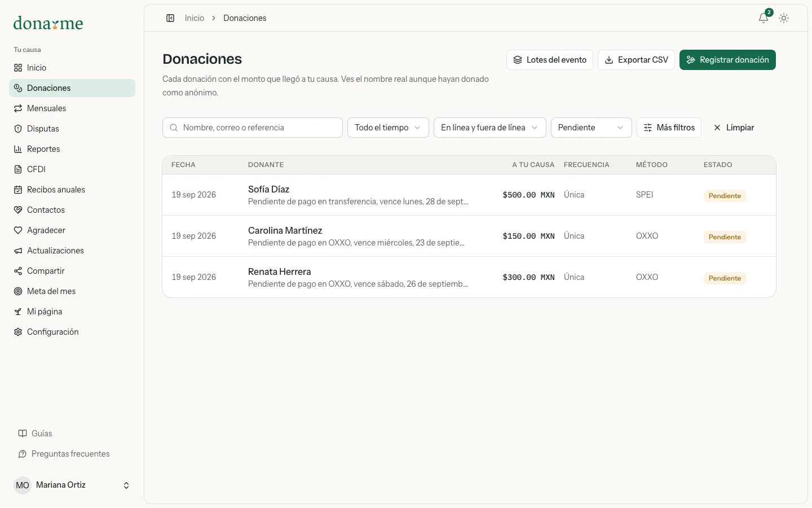
Task: Open Carolina Martínez donation row
Action: point(469,236)
